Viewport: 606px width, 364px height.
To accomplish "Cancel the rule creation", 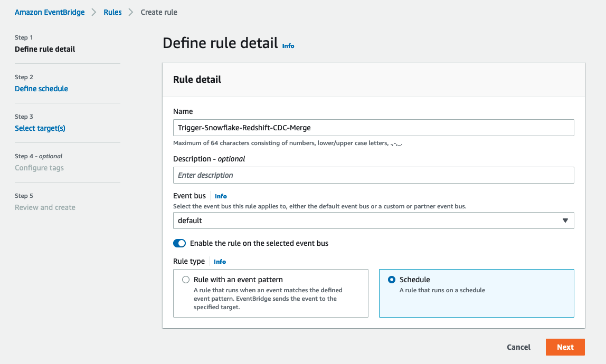I will point(518,347).
